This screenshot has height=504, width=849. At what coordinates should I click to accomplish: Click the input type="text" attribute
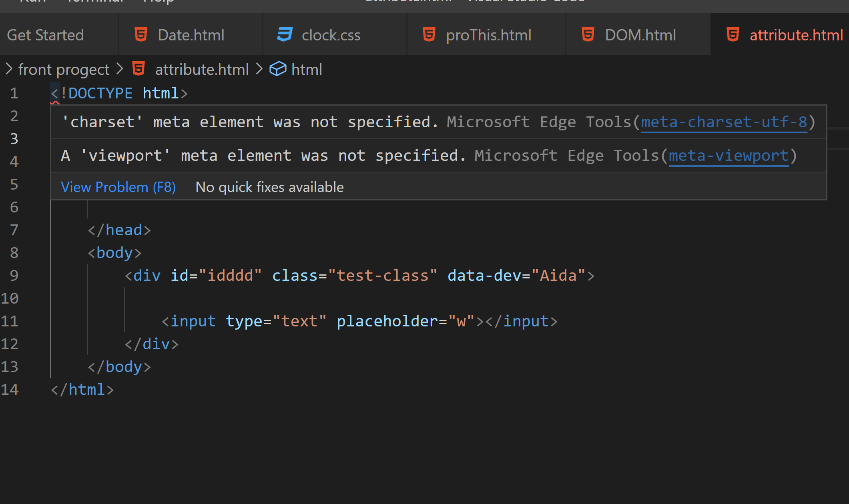click(277, 321)
